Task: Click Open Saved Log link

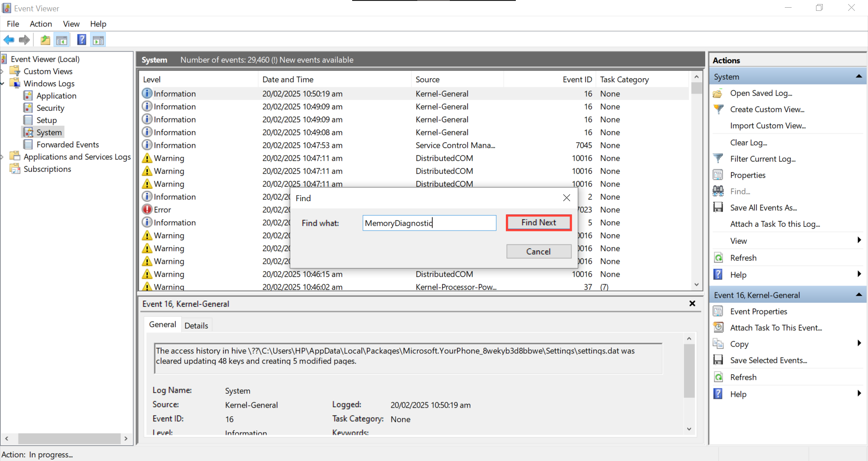Action: point(761,93)
